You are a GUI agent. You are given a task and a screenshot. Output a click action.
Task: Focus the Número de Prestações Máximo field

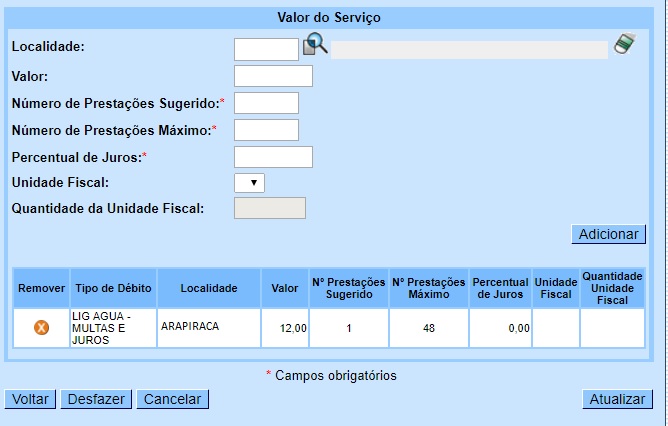tap(266, 130)
